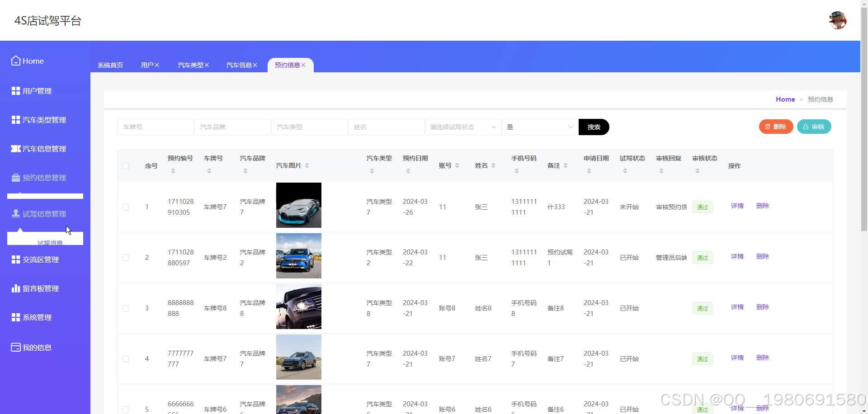Sort by 审核回复 column arrows
The width and height of the screenshot is (868, 414).
pyautogui.click(x=661, y=171)
